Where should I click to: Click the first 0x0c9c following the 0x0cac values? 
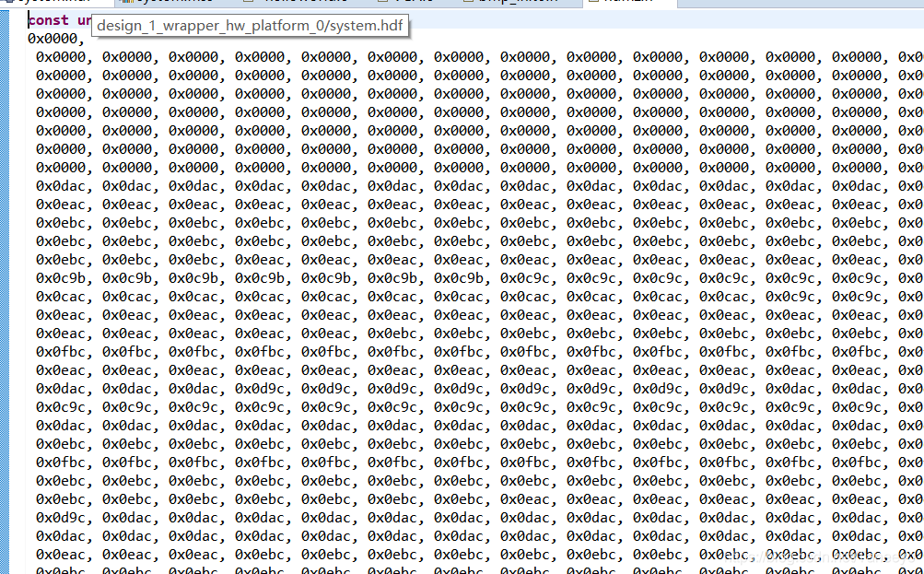[790, 297]
